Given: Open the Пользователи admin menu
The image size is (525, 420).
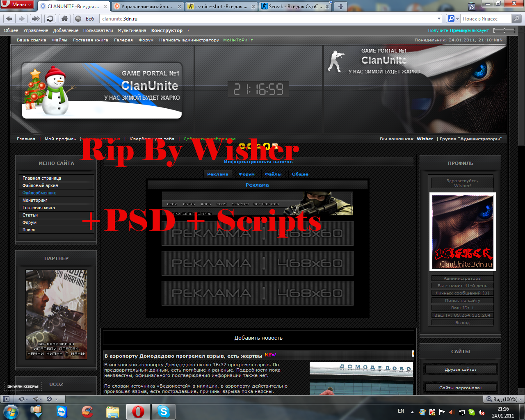Looking at the screenshot, I should (x=98, y=30).
